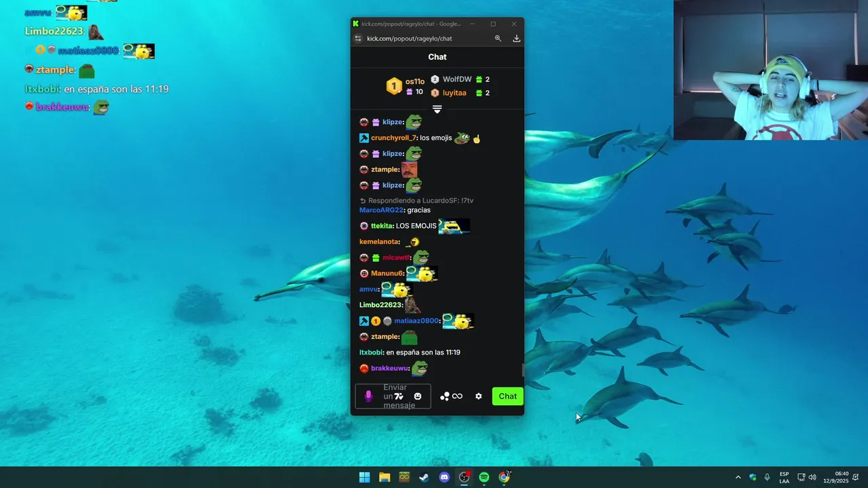Click 'Respondiendo a LucardoSF' reply reference

point(416,201)
